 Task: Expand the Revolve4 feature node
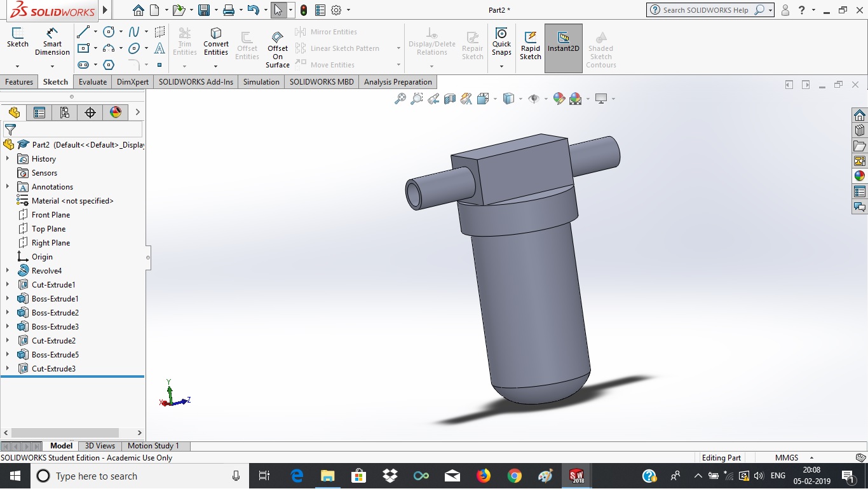8,271
